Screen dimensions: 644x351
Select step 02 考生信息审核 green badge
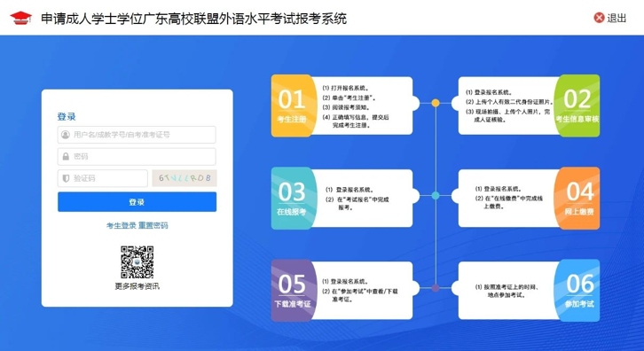pyautogui.click(x=577, y=105)
